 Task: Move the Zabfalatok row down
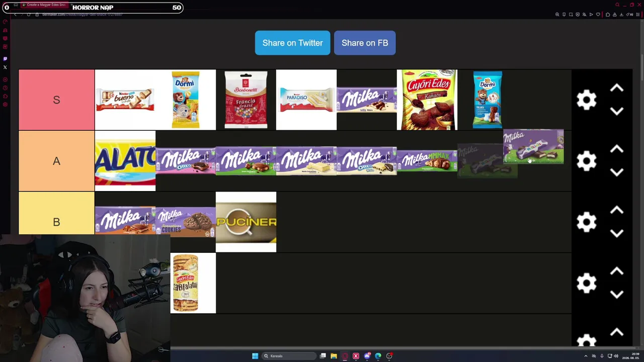pos(617,294)
